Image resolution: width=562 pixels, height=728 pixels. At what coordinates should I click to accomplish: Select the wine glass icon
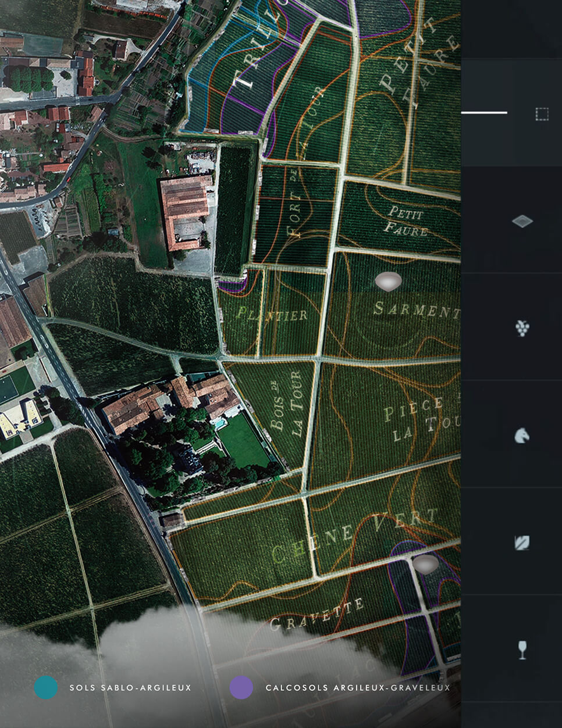click(x=522, y=650)
